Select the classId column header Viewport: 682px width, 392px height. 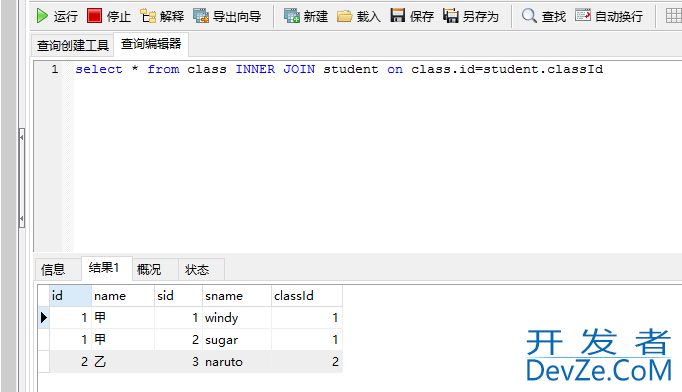point(307,296)
